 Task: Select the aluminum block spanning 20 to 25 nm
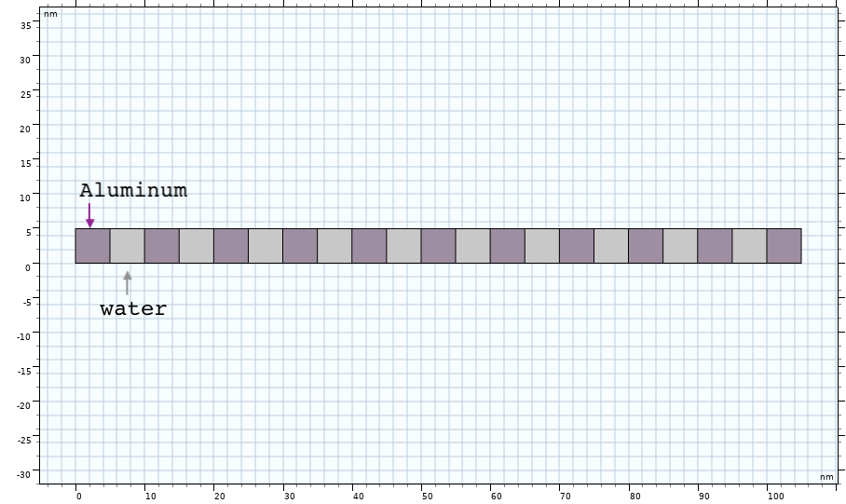click(231, 246)
